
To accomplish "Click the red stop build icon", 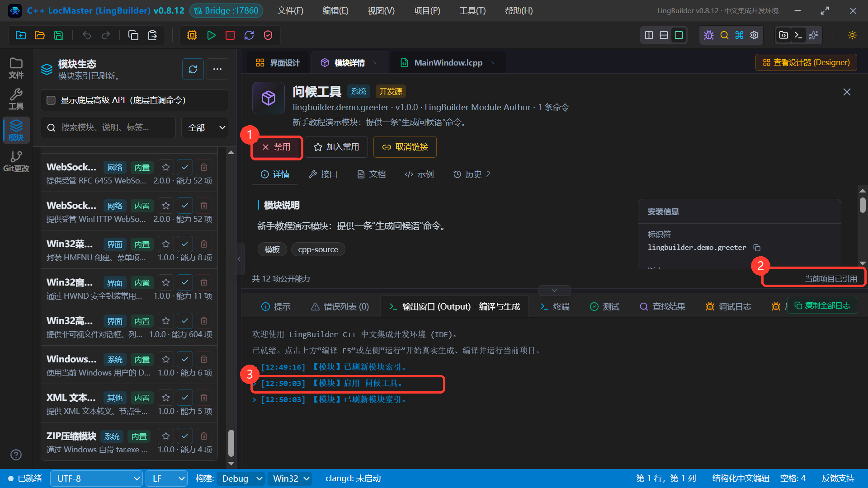I will coord(230,35).
